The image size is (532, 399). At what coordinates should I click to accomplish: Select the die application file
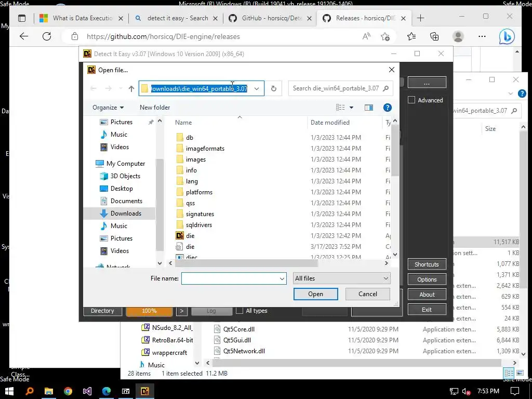click(x=190, y=235)
